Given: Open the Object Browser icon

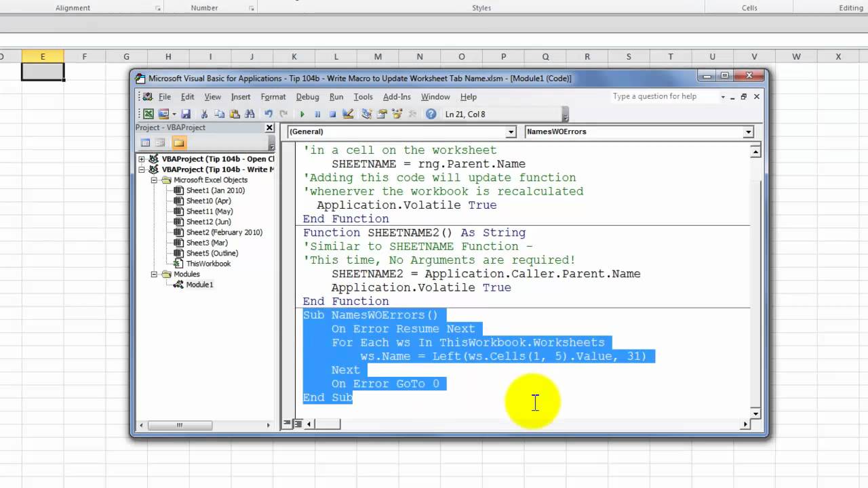Looking at the screenshot, I should [397, 114].
